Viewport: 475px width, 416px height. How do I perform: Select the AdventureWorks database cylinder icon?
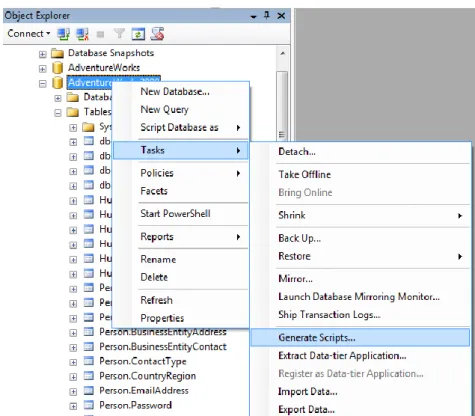click(58, 68)
